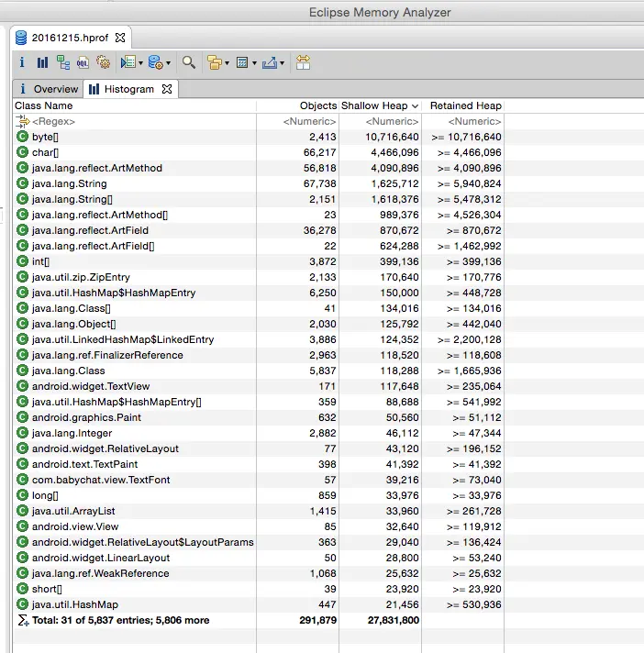Close the Histogram tab

click(167, 89)
